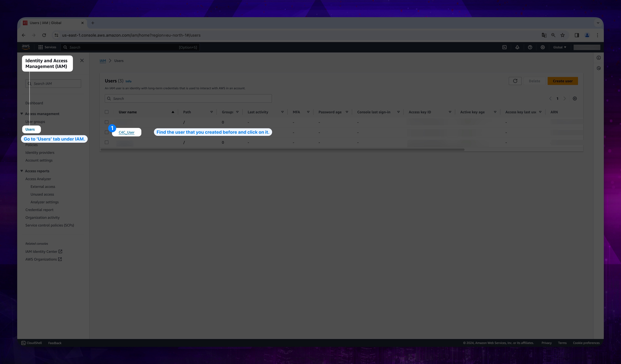Image resolution: width=621 pixels, height=364 pixels.
Task: Close the Users IAM browser tab
Action: 82,23
